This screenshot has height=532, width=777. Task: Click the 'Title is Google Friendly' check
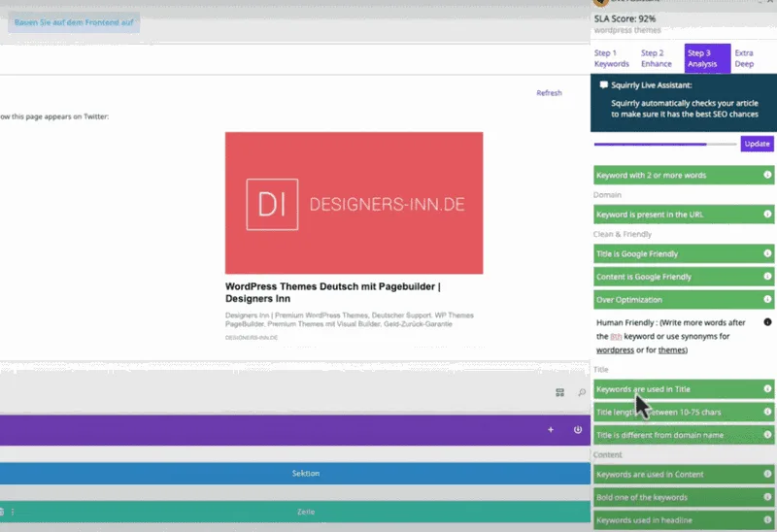point(684,253)
